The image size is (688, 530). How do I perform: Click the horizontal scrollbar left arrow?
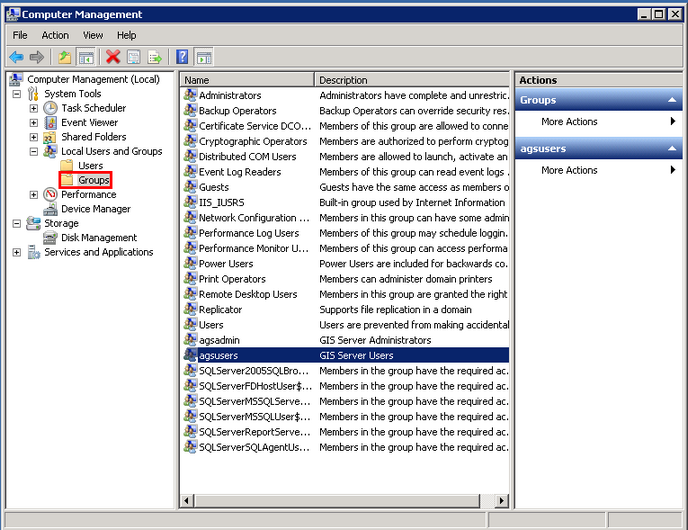(x=186, y=501)
